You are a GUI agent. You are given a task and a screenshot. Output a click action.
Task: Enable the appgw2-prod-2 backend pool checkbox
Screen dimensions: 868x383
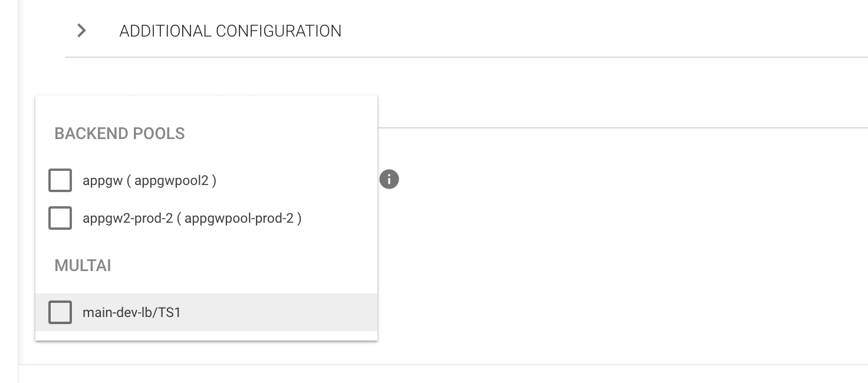(60, 218)
